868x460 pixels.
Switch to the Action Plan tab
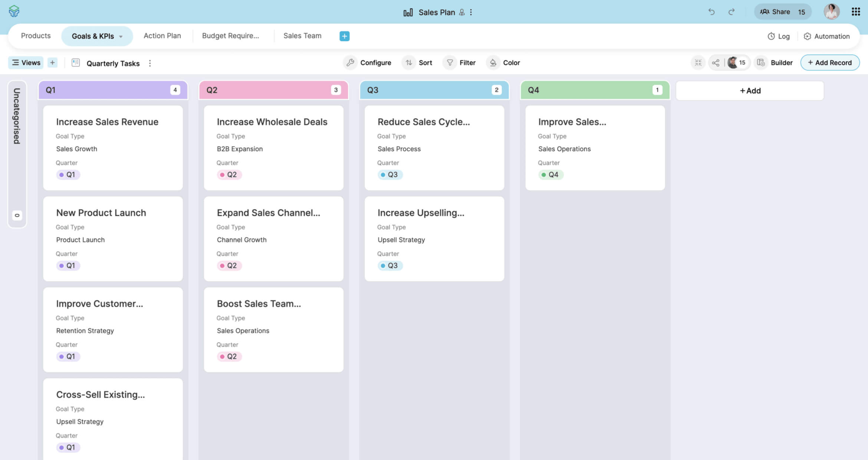click(162, 36)
